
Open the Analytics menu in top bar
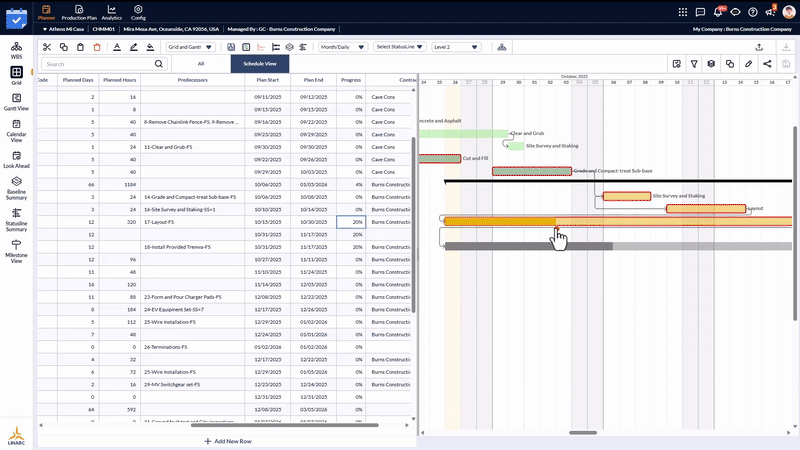pos(112,12)
